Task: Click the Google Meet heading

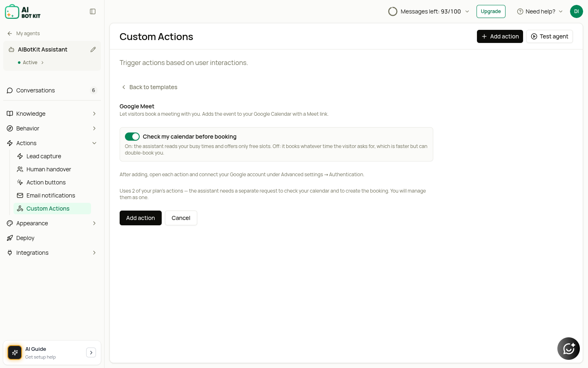Action: [137, 106]
